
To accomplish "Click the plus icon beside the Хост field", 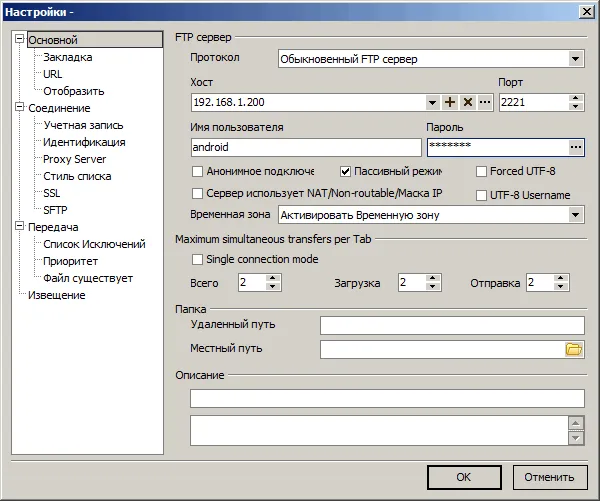I will (x=450, y=102).
